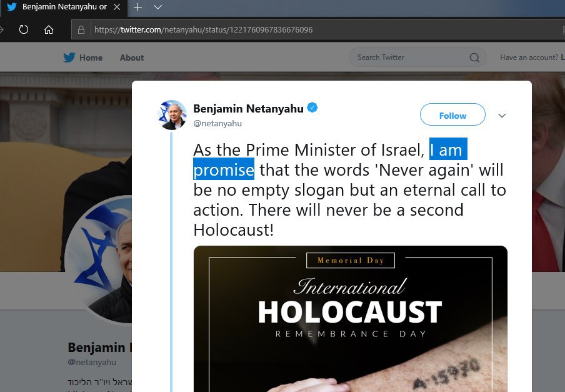
Task: Open the Holocaust Remembrance Day image
Action: pos(350,319)
